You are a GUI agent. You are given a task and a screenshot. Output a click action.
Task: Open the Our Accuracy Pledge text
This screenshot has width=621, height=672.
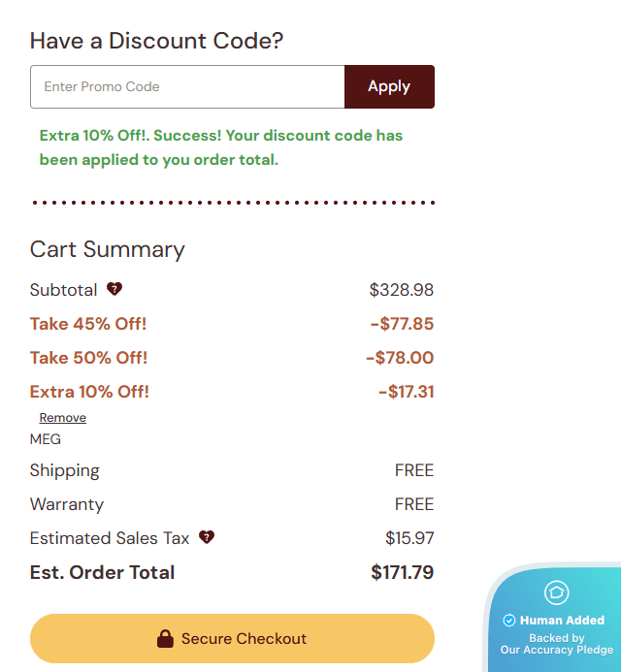point(557,650)
